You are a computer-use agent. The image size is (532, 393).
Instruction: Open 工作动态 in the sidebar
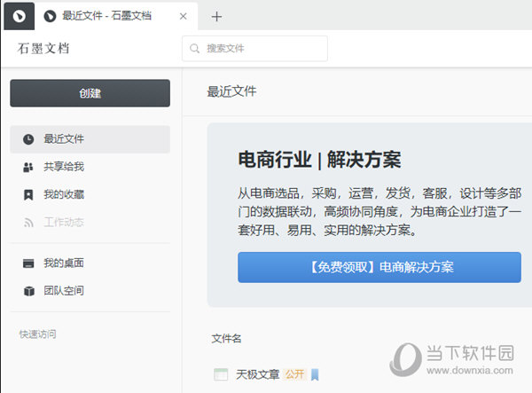click(x=90, y=223)
